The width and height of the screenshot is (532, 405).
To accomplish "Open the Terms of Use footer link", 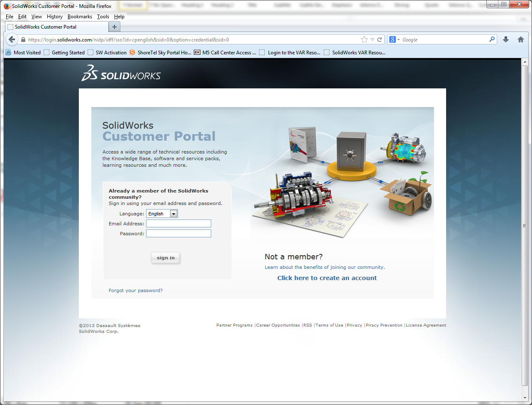I will tap(329, 325).
